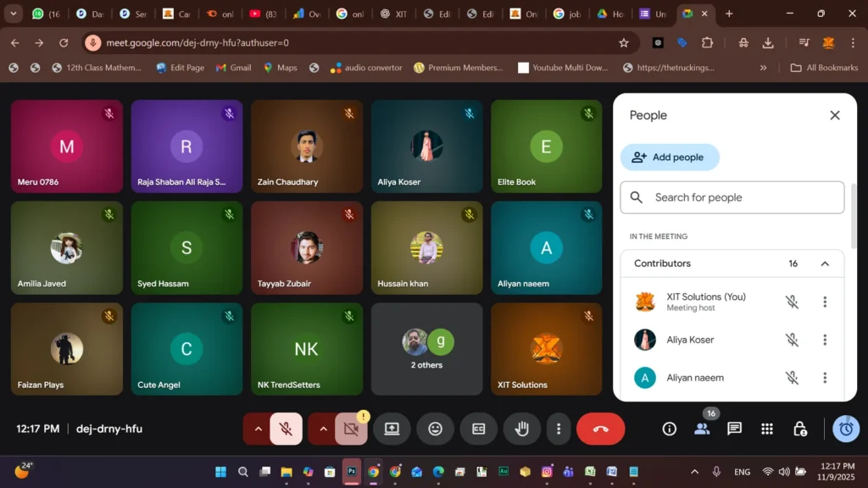Open the chat with everyone icon
Viewport: 868px width, 488px height.
[x=734, y=429]
